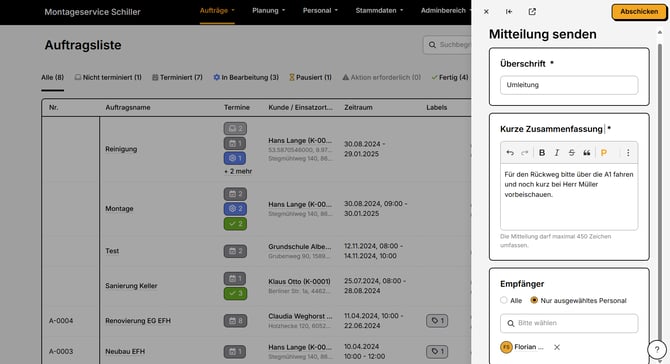Open the help question-mark button
Viewport: 670px width, 364px height.
click(657, 349)
